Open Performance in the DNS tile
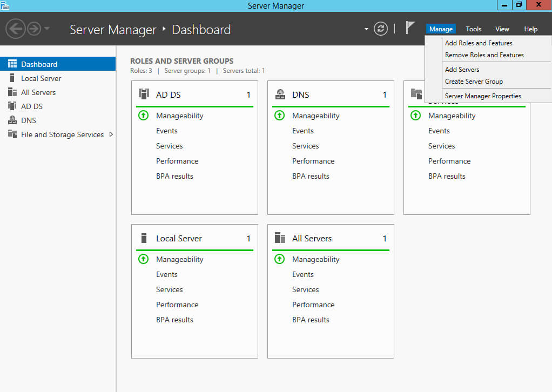 click(313, 161)
